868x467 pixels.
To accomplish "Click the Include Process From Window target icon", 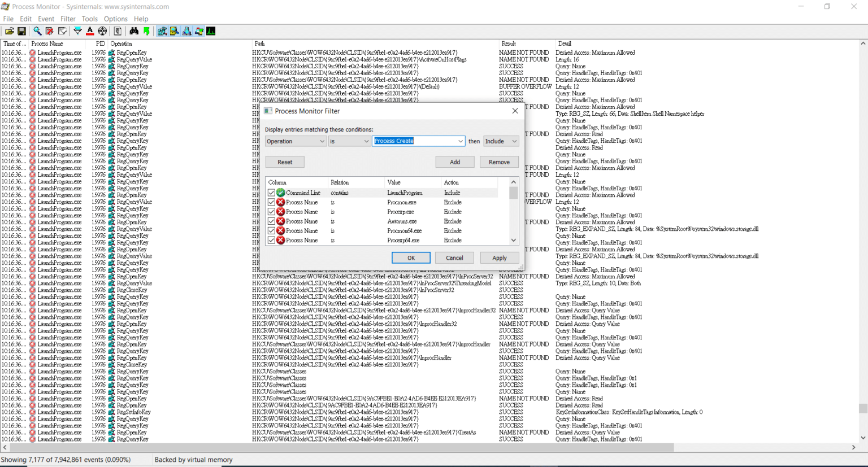I will [x=102, y=31].
